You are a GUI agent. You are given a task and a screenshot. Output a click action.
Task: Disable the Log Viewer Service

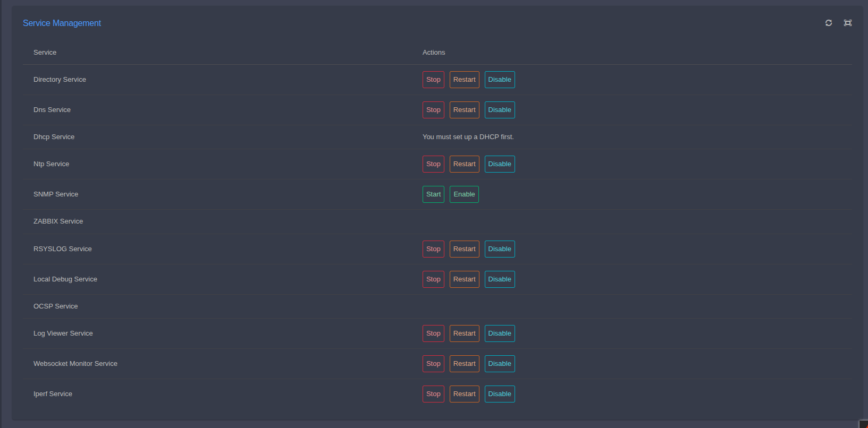coord(499,333)
